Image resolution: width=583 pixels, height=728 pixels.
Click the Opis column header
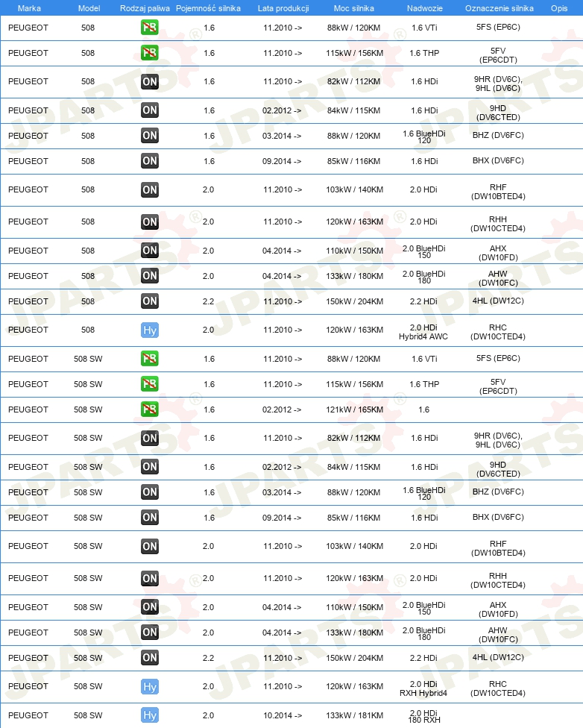(559, 8)
